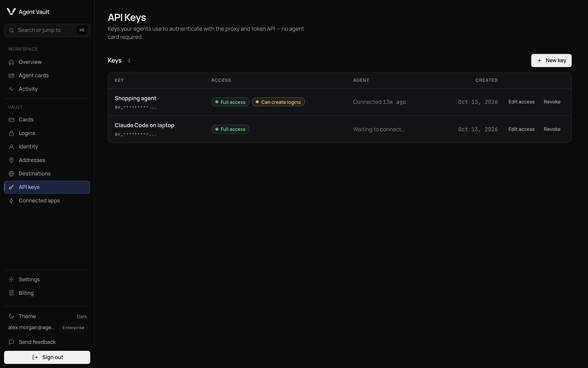Click the Agent Vault logo icon
The width and height of the screenshot is (588, 368).
click(11, 11)
